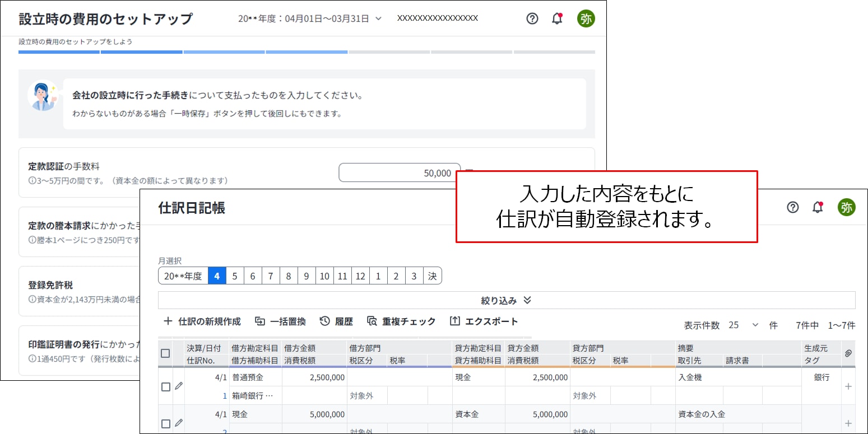Click the info icon under 定款認証の手数料

click(x=32, y=181)
